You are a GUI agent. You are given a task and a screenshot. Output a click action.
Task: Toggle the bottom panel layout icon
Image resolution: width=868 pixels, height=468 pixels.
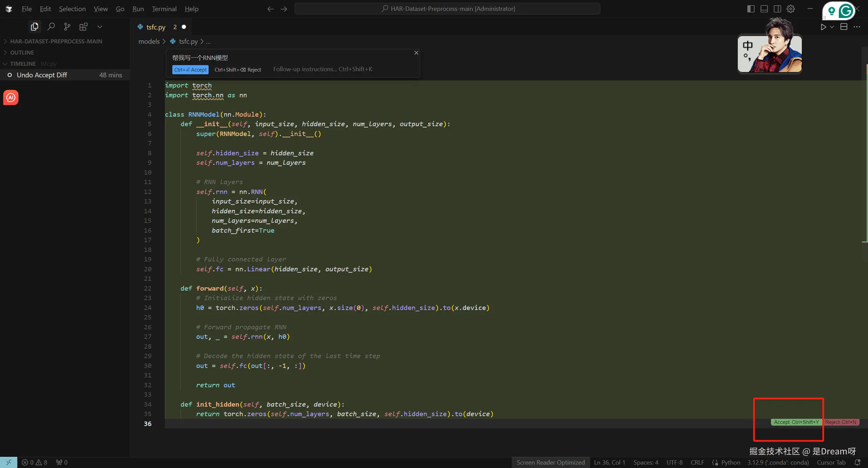click(764, 9)
